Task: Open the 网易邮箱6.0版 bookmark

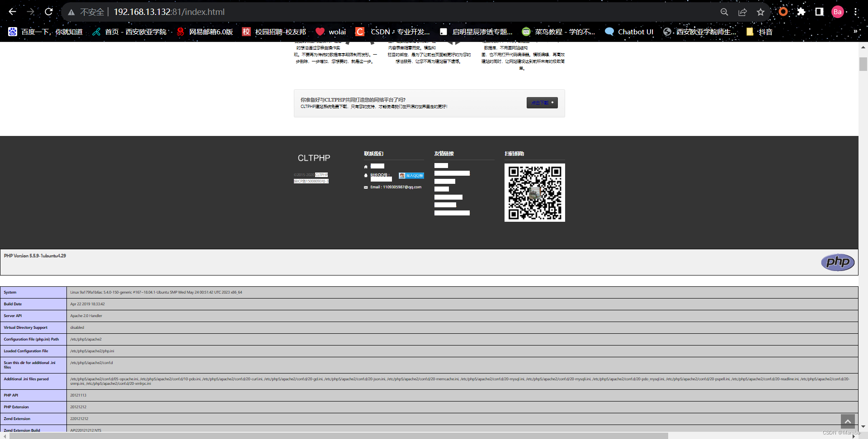Action: (x=204, y=32)
